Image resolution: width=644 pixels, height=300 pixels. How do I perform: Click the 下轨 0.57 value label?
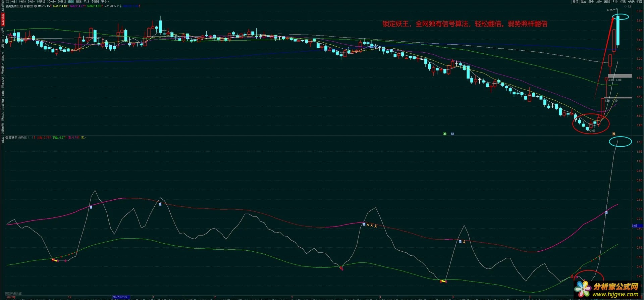[59, 138]
